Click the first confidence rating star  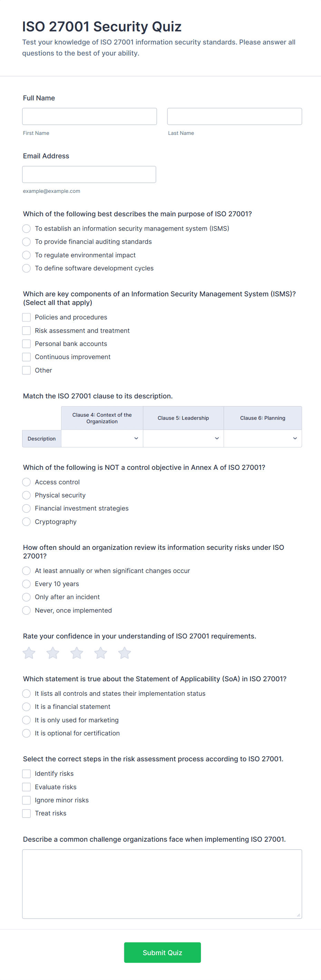(29, 653)
